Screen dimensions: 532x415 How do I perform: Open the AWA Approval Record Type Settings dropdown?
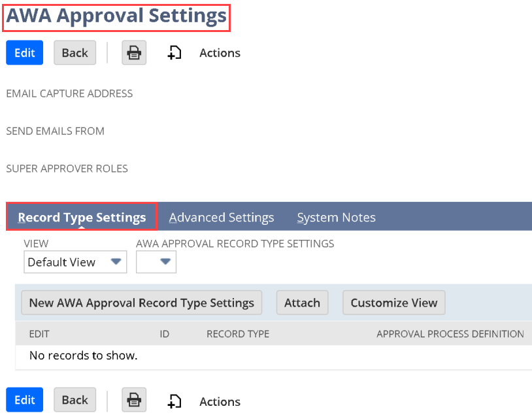[156, 262]
